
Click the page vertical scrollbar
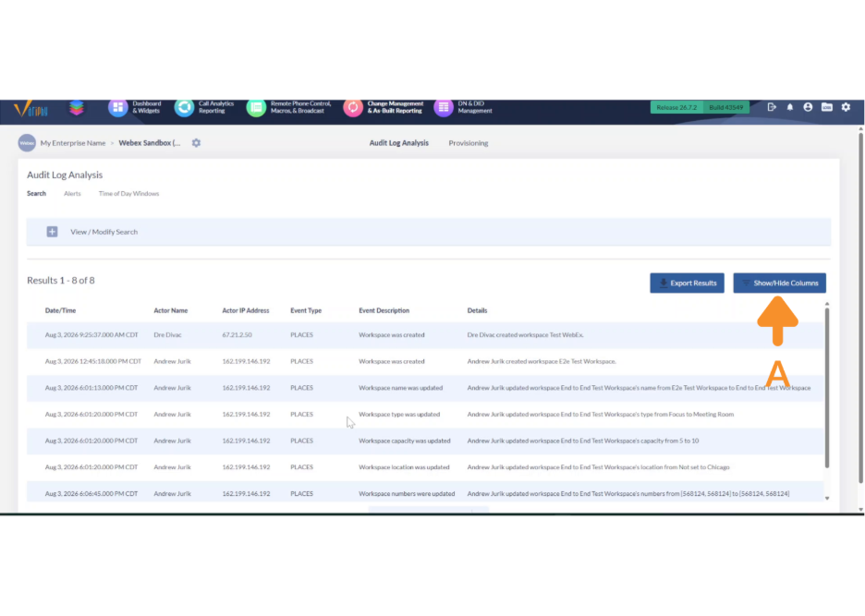(x=860, y=308)
